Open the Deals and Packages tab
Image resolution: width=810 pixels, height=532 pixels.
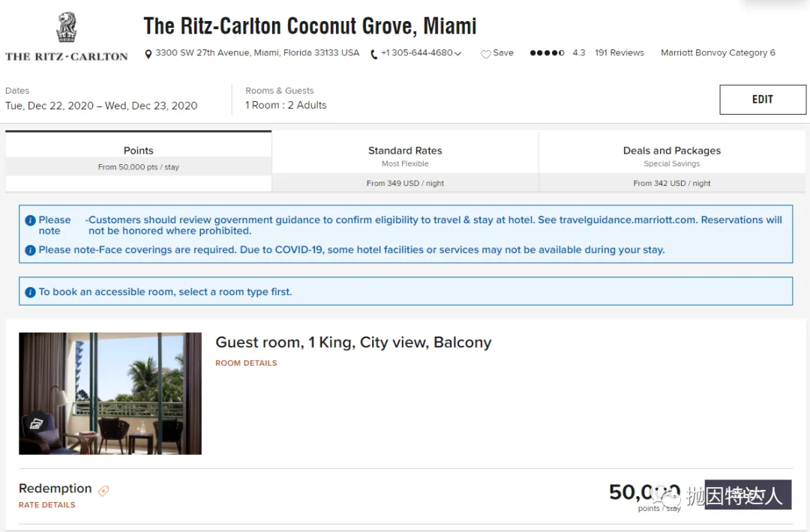click(671, 161)
